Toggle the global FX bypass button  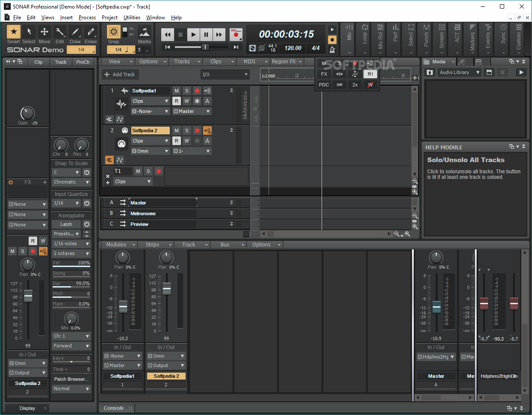coord(324,74)
